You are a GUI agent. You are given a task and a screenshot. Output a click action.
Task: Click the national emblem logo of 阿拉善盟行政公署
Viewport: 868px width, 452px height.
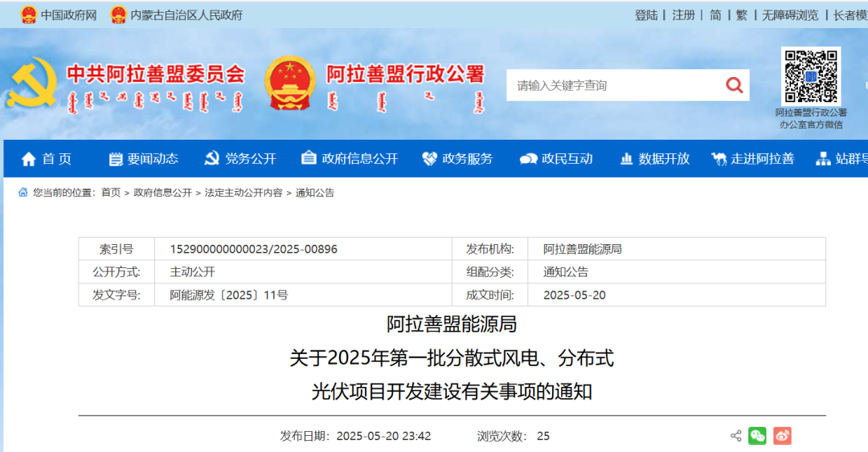(290, 82)
